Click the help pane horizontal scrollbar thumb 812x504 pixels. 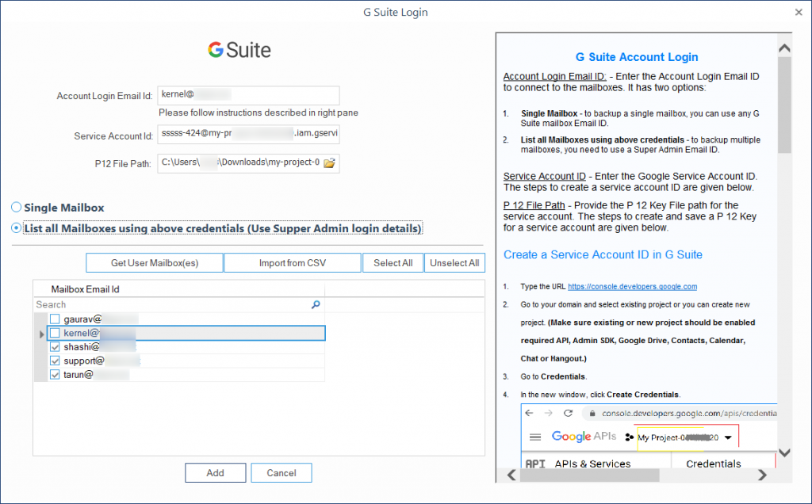[589, 475]
